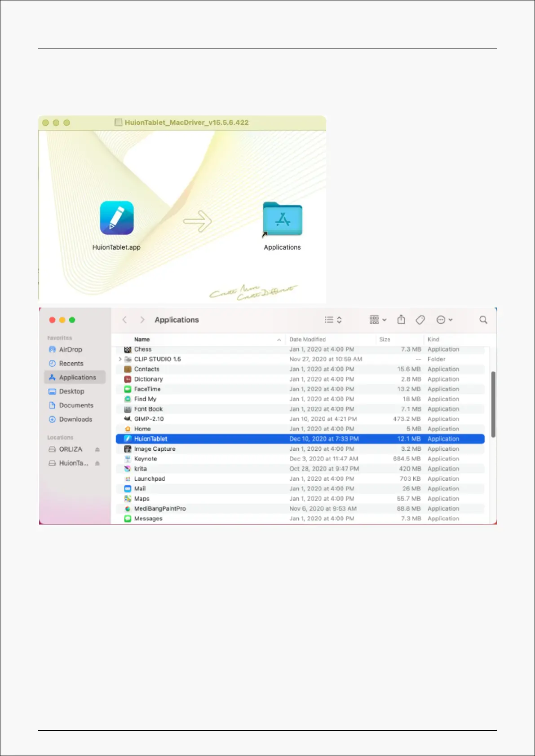535x756 pixels.
Task: Close the Finder window with red button
Action: tap(52, 320)
